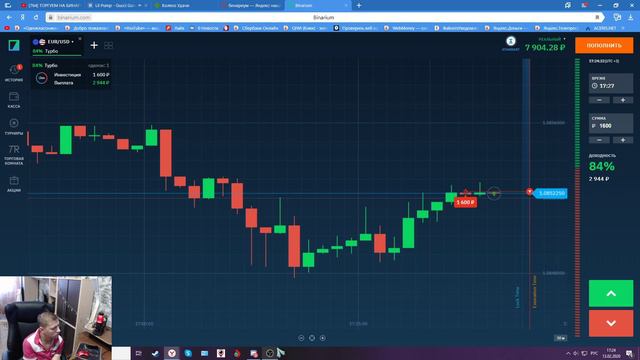Zoom out chart with minus circle icon
Screen dimensions: 640x360
click(301, 338)
